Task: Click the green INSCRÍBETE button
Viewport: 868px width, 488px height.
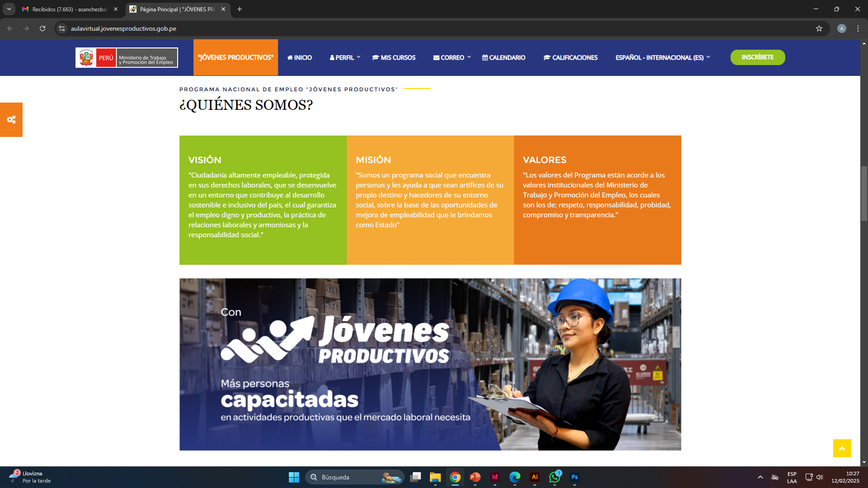Action: (x=758, y=57)
